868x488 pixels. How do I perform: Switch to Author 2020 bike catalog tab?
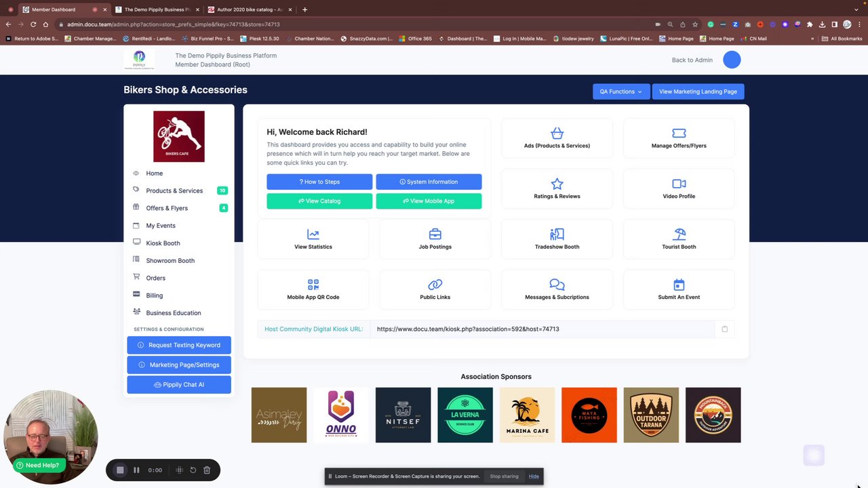250,9
